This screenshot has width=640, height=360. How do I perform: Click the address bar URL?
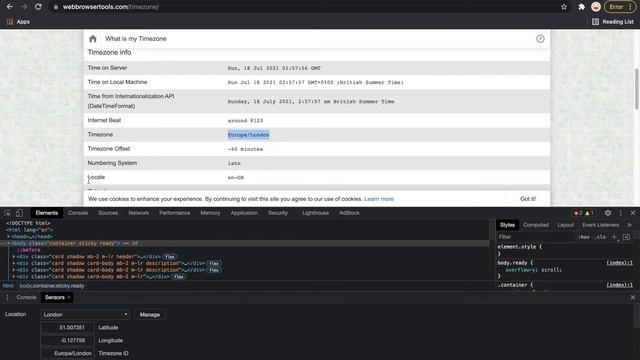tap(110, 7)
